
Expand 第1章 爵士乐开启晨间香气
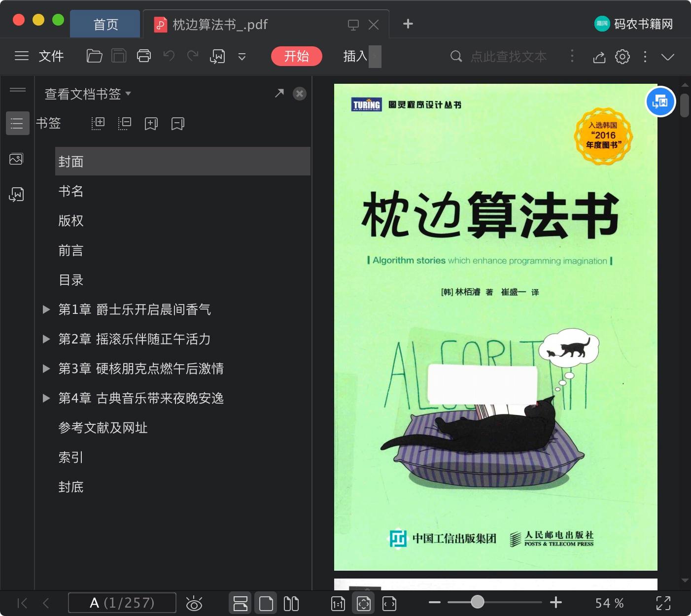(x=46, y=309)
